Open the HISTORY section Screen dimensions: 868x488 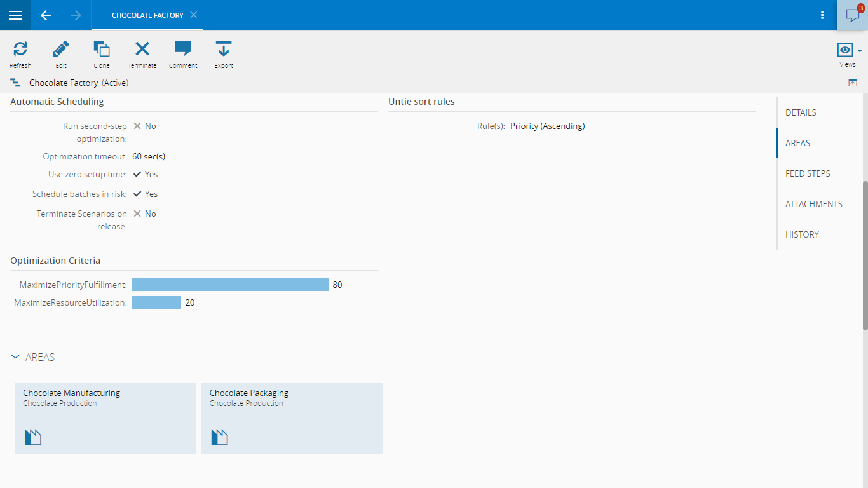[802, 234]
